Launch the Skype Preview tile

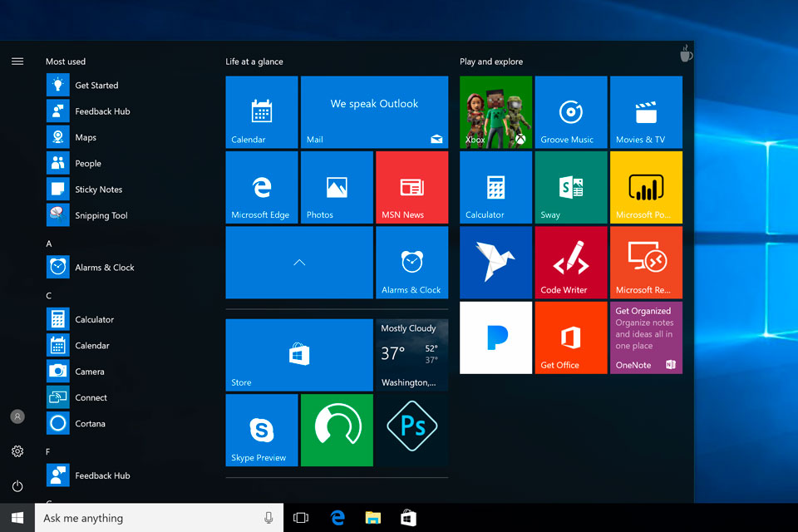pyautogui.click(x=262, y=431)
